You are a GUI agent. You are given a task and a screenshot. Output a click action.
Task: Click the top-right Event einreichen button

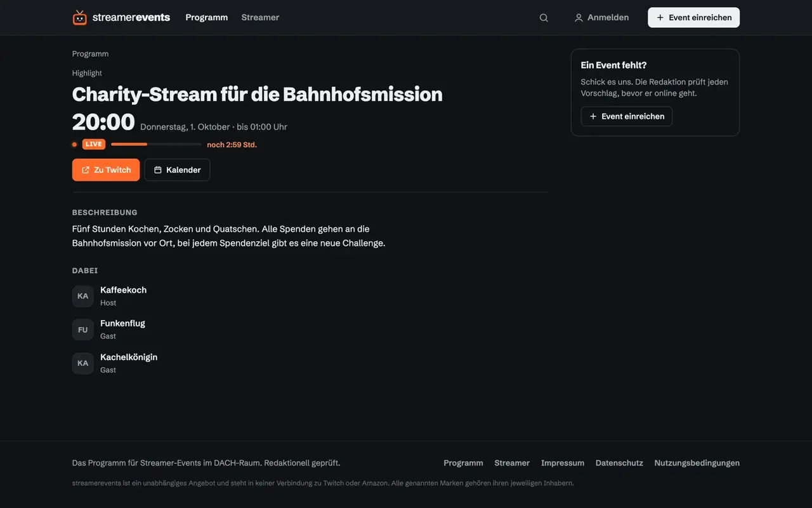tap(693, 18)
